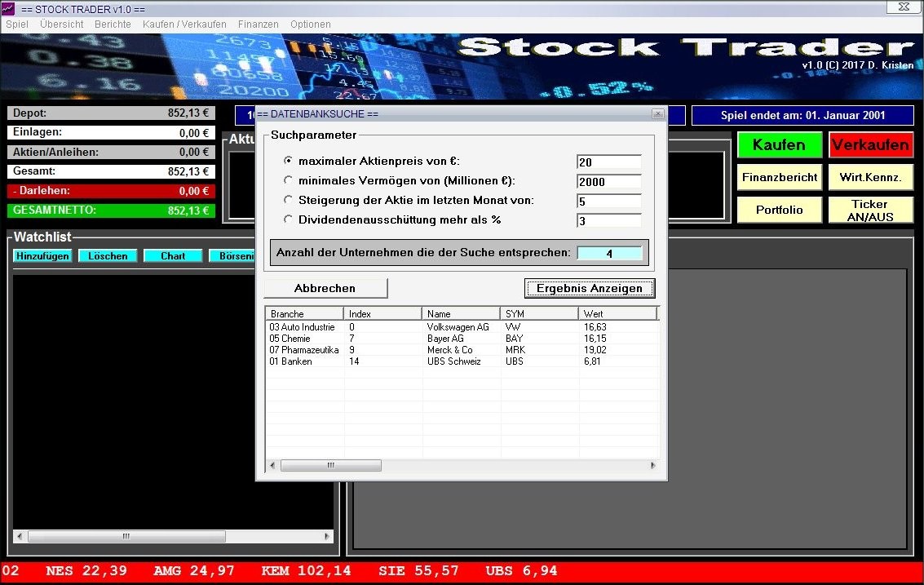924x585 pixels.
Task: Open the Optionen menu
Action: pyautogui.click(x=310, y=24)
